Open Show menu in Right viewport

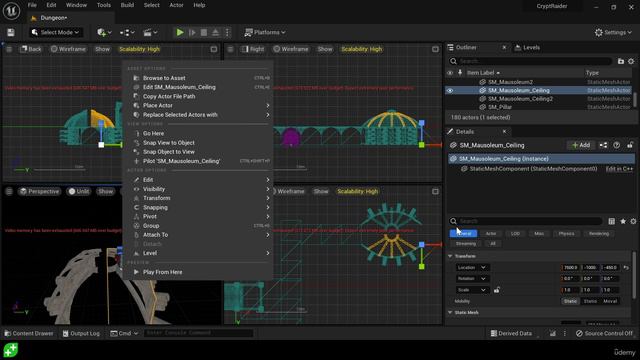point(325,49)
